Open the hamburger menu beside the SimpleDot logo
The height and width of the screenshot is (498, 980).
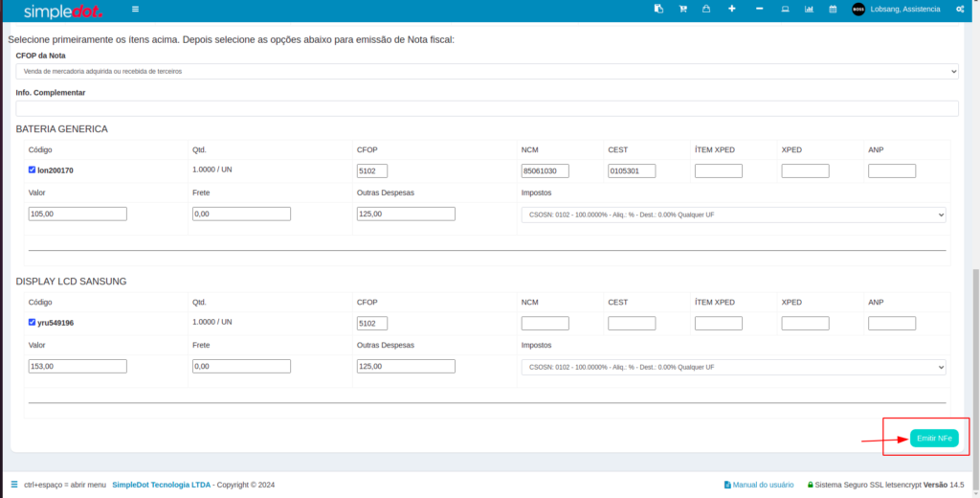click(x=135, y=10)
